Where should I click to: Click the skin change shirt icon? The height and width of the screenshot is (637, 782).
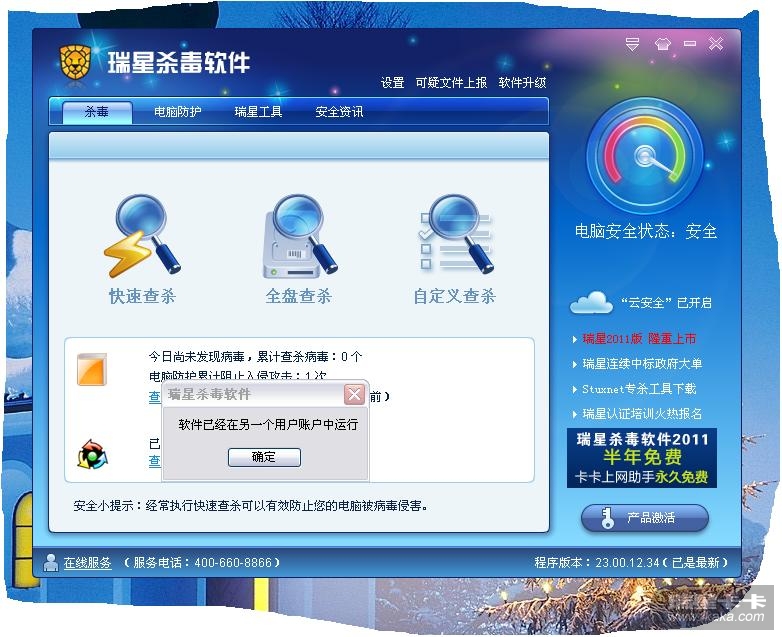[663, 44]
